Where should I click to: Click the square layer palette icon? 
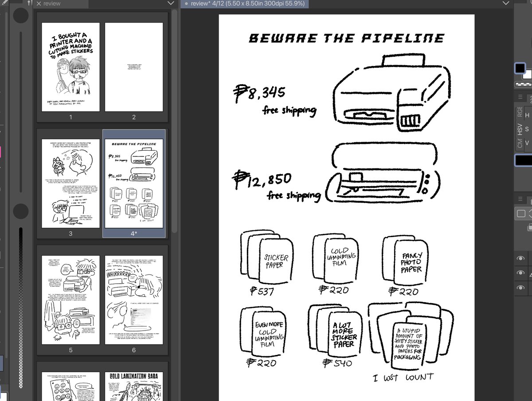tap(521, 214)
